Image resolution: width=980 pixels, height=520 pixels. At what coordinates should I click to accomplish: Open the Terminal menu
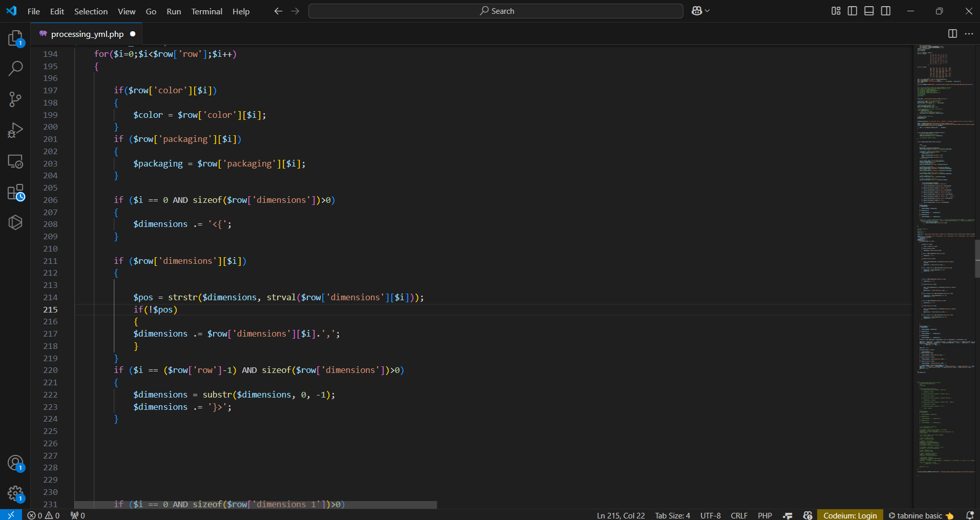tap(206, 11)
